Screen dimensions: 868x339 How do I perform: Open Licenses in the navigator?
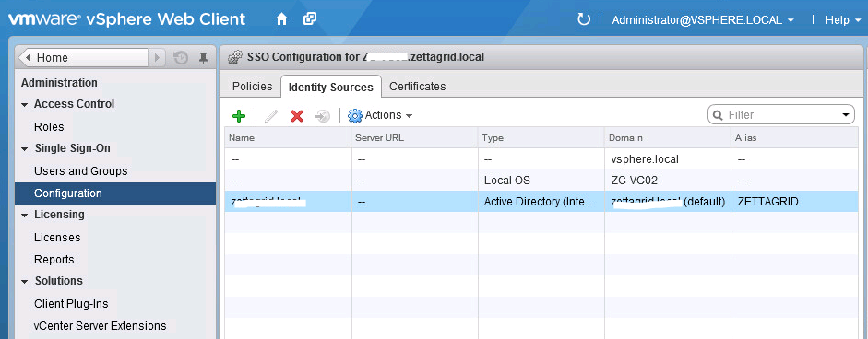coord(57,238)
